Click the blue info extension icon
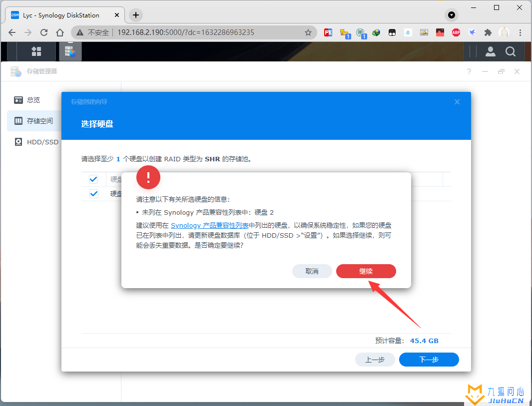 [x=408, y=32]
